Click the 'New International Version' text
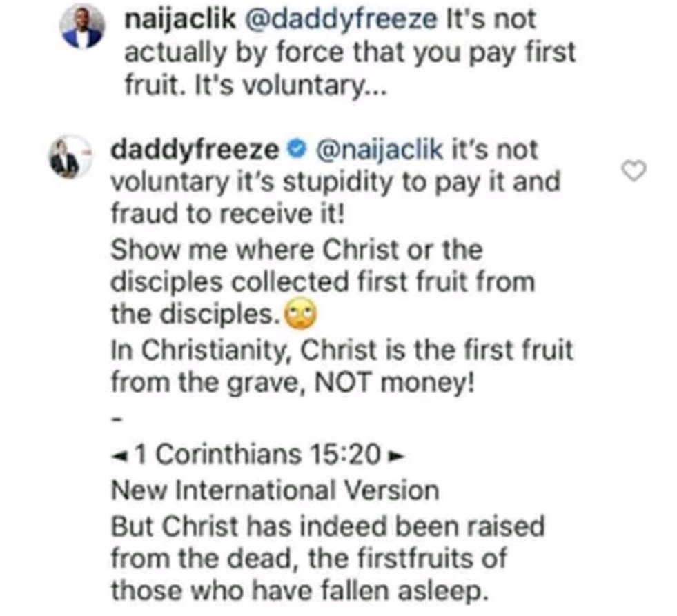Viewport: 677px width, 616px height. (274, 491)
